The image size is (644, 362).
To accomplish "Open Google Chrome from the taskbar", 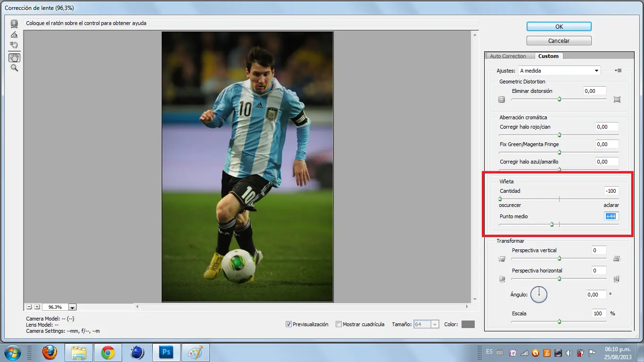I will tap(108, 353).
